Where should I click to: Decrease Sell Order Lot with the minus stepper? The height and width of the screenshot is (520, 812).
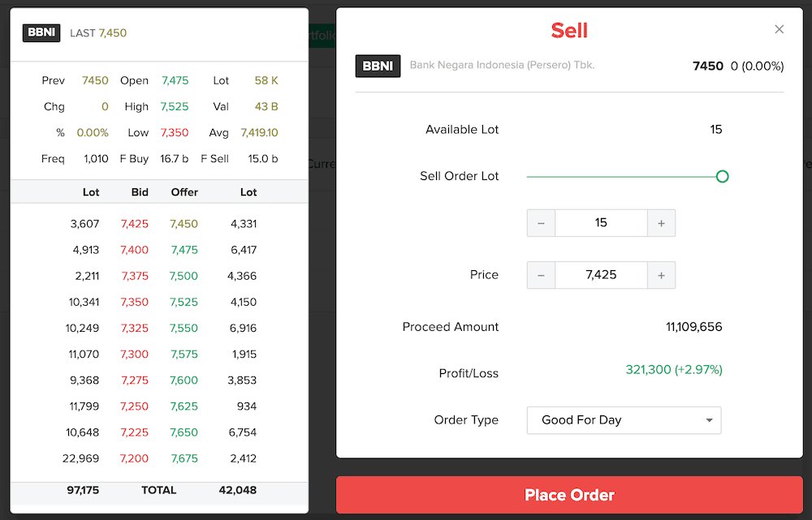[x=541, y=223]
